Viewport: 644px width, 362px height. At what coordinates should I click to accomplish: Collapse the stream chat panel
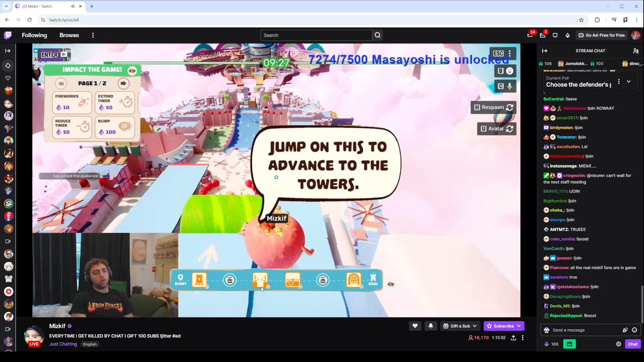point(544,51)
